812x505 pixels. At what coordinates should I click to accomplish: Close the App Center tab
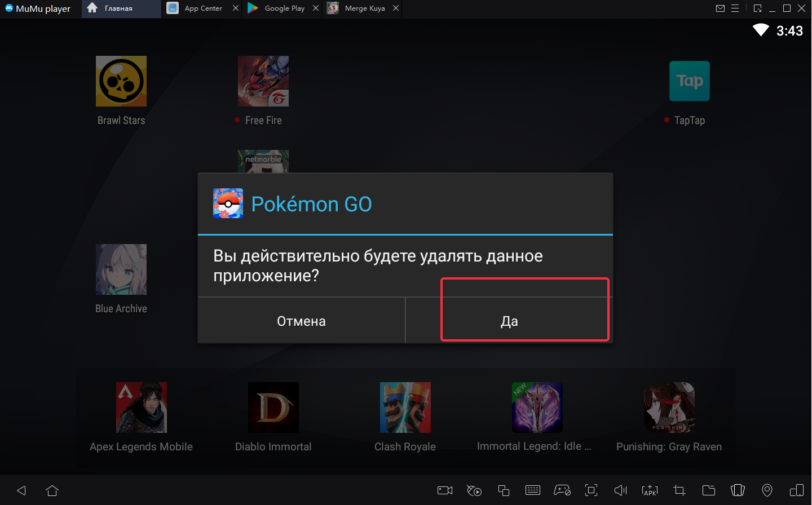pyautogui.click(x=236, y=8)
